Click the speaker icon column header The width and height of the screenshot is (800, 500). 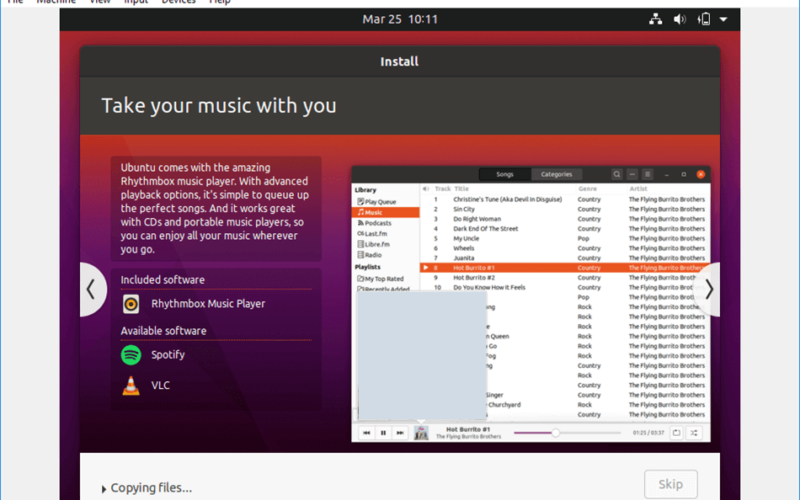[x=426, y=189]
